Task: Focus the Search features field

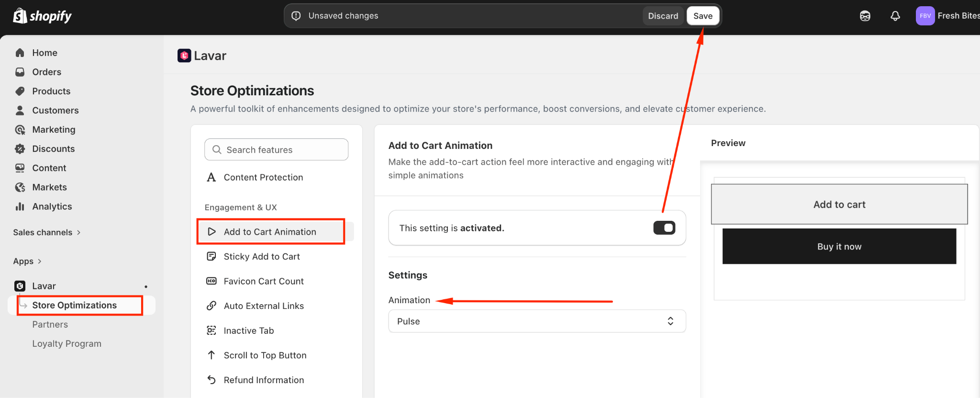Action: [x=276, y=149]
